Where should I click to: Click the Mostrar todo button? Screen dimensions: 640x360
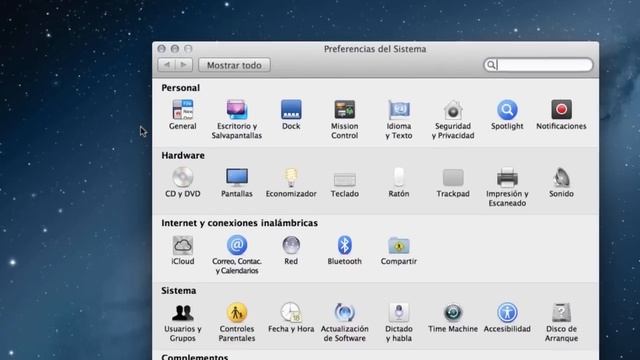tap(234, 65)
